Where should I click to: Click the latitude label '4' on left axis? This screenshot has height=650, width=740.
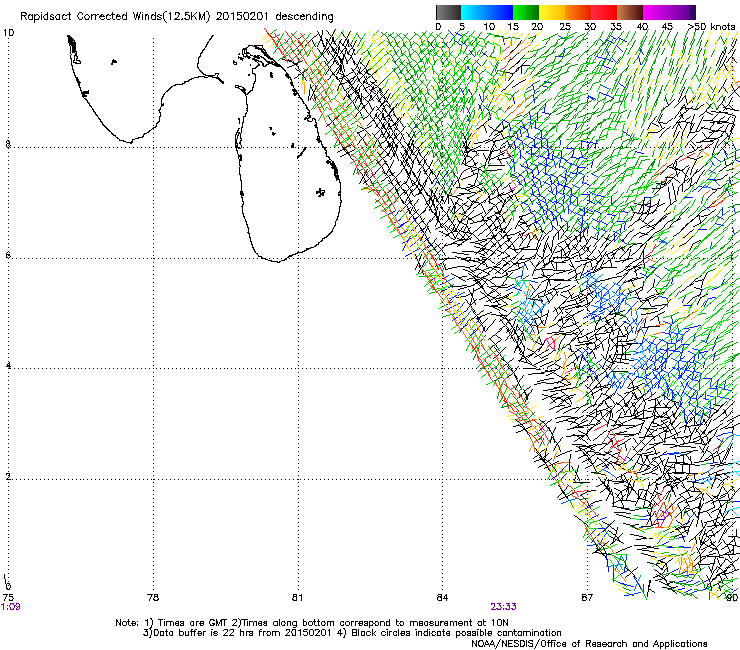click(8, 365)
